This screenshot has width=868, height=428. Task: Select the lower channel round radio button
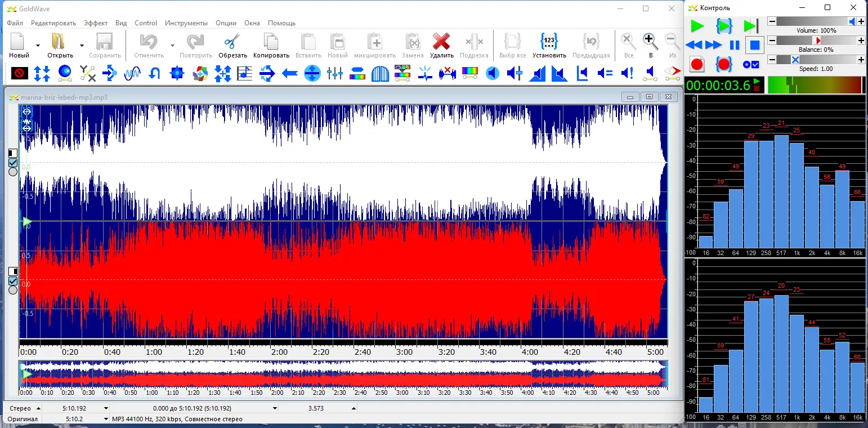tap(13, 290)
